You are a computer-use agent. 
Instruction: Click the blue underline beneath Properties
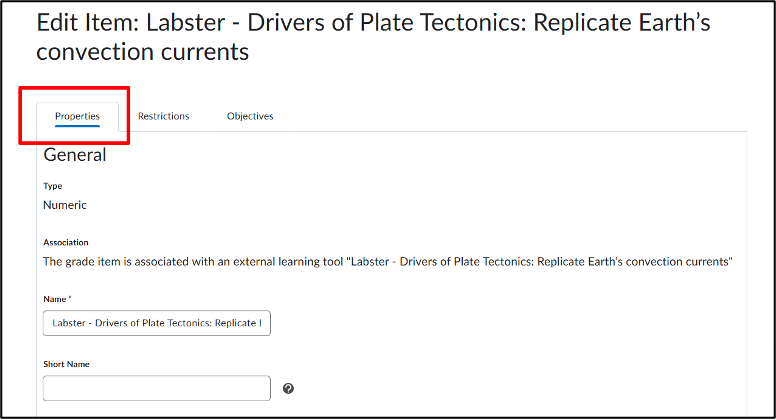click(x=77, y=126)
